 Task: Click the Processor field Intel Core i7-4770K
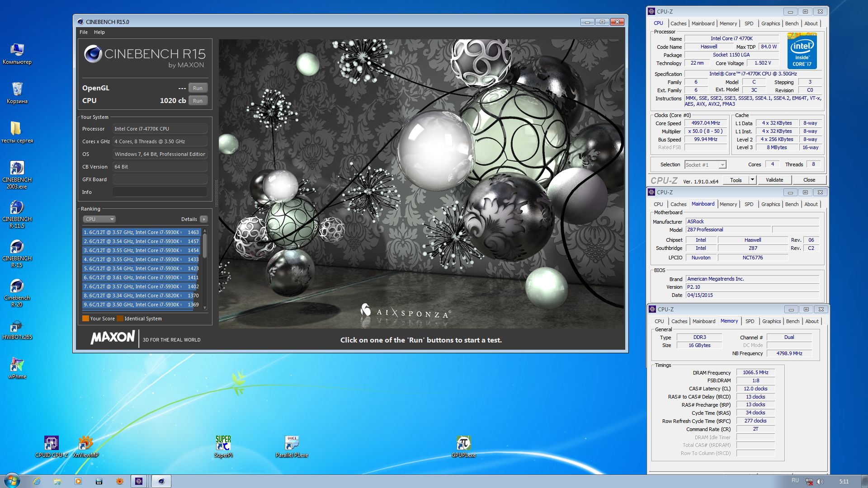pyautogui.click(x=160, y=129)
